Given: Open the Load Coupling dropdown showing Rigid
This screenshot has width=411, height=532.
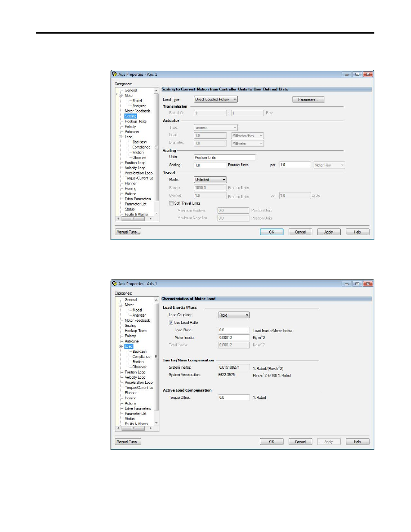Looking at the screenshot, I should point(234,315).
